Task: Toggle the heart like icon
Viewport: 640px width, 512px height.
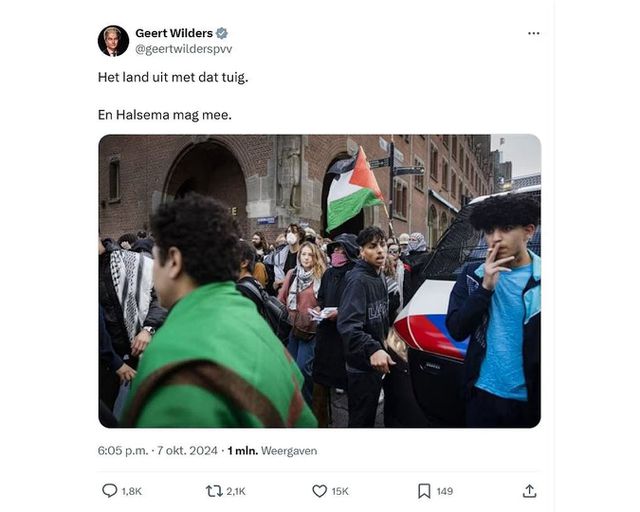Action: (319, 491)
